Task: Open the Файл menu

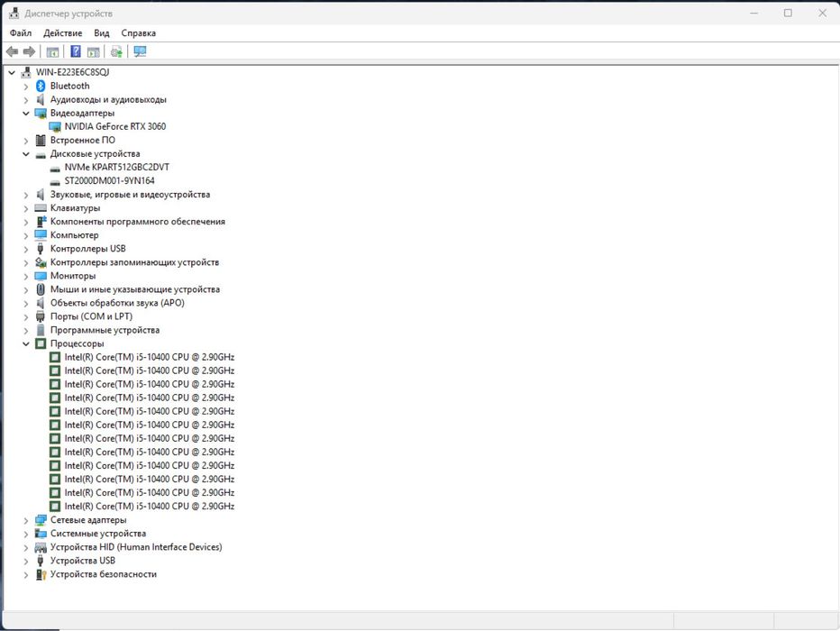Action: tap(21, 33)
